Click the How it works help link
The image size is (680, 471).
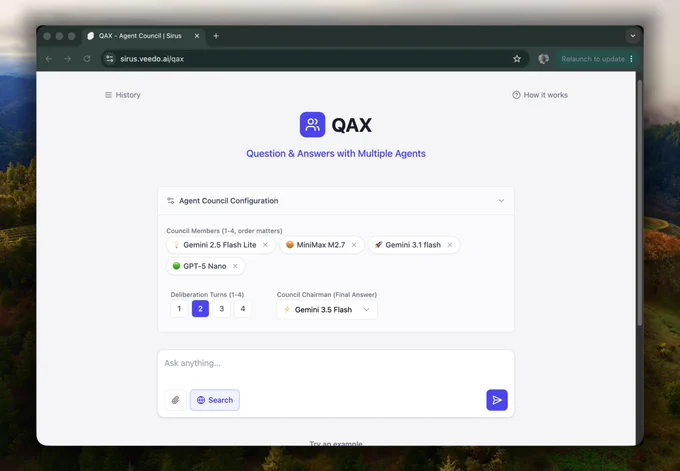click(x=540, y=95)
